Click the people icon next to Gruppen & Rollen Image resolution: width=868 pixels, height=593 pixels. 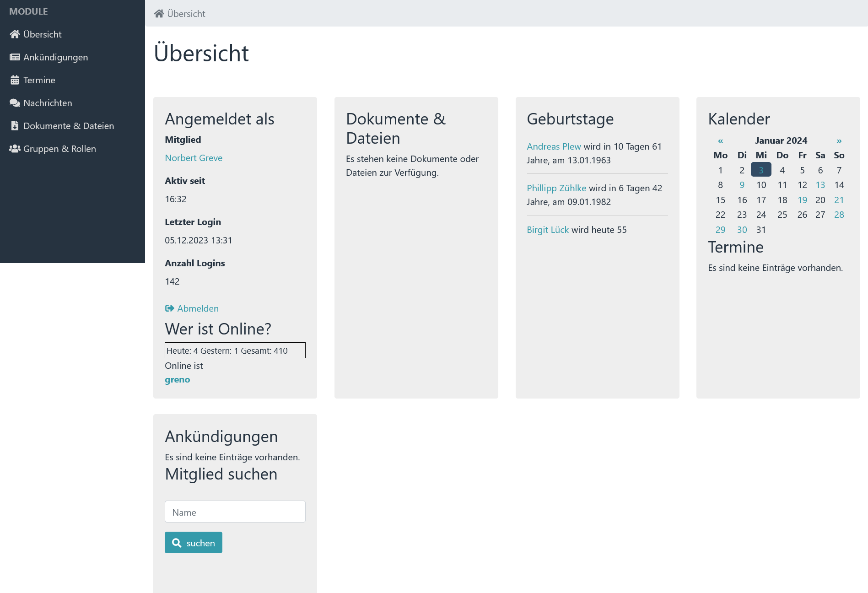[x=14, y=148]
